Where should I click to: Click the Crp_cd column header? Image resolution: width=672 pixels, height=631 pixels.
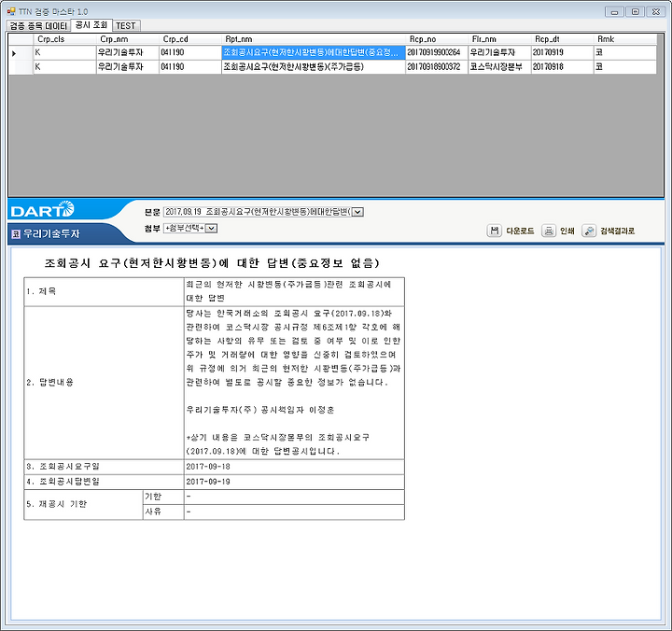pos(190,39)
